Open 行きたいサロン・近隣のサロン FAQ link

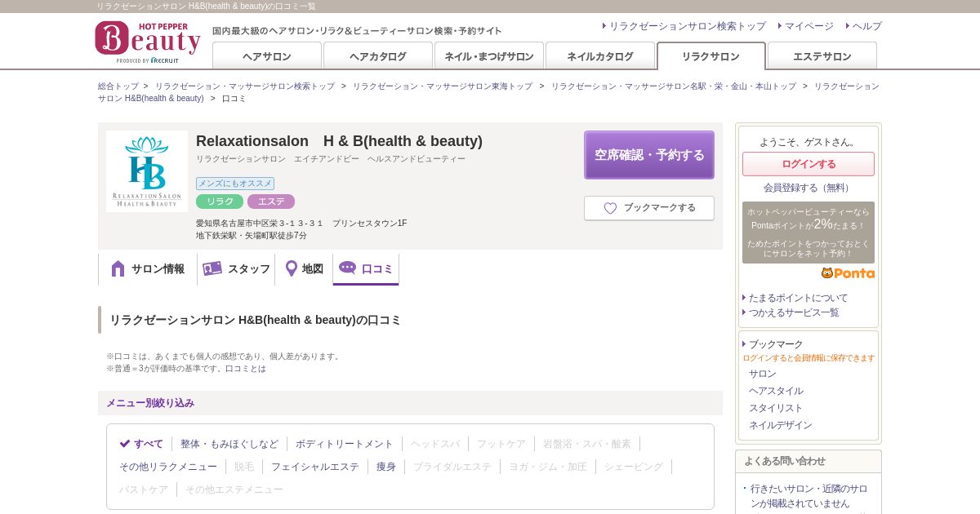[x=809, y=496]
